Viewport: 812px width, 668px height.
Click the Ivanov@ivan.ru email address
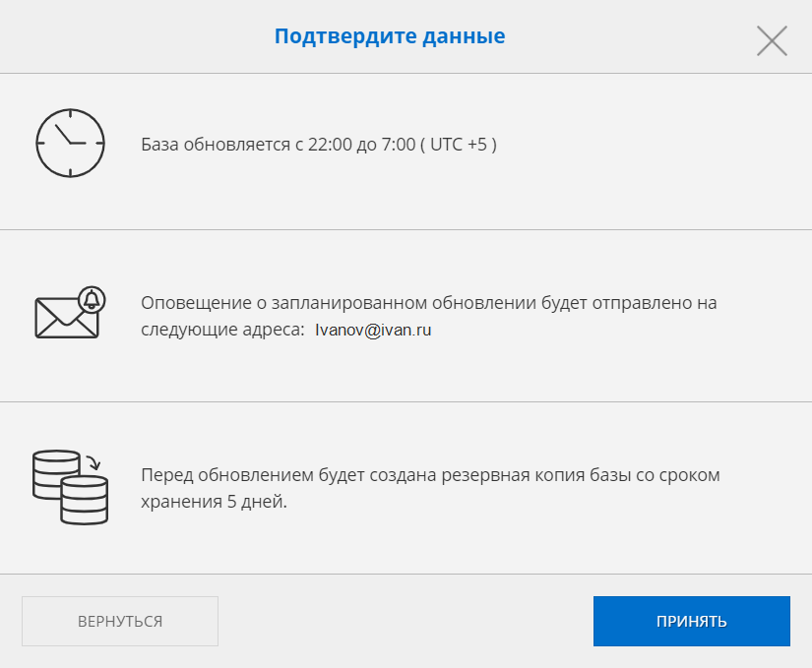point(373,331)
